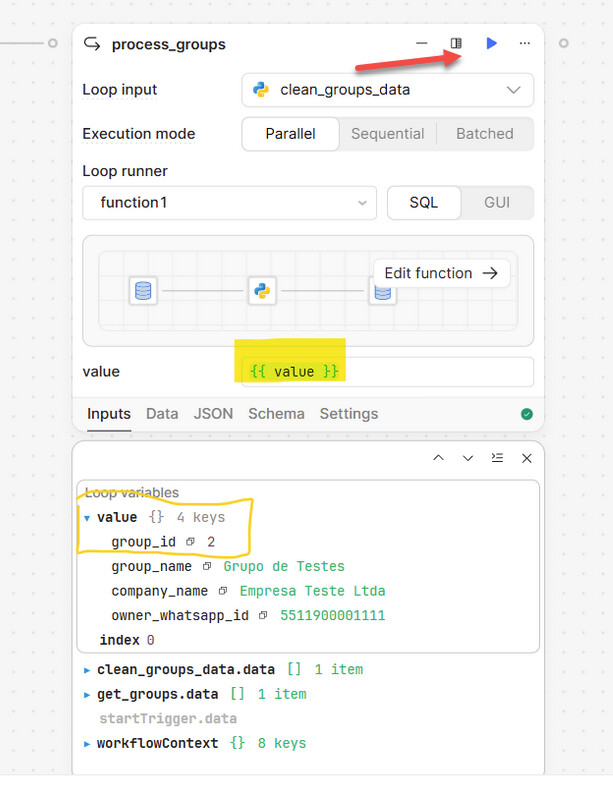Minimize the process_groups block with dash icon

point(422,44)
